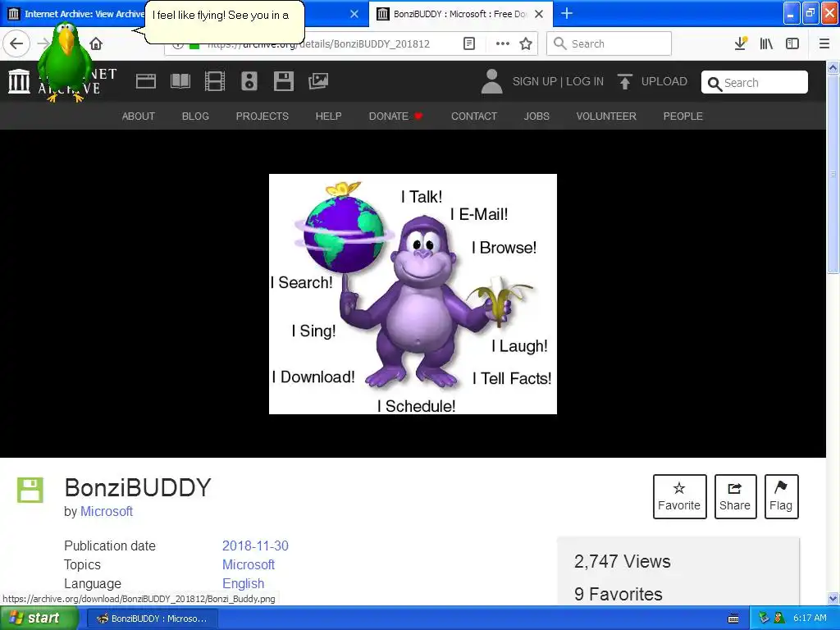Click the BonziBUDDY purple gorilla image
840x630 pixels.
point(413,294)
